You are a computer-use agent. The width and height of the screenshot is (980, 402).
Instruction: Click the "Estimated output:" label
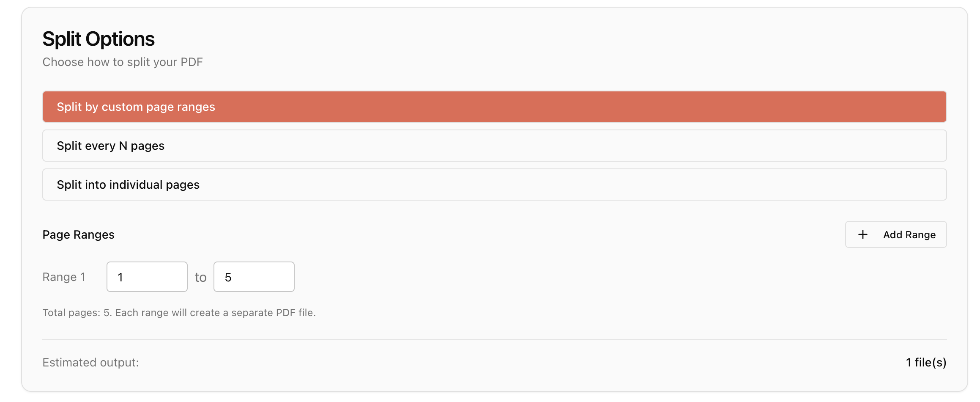(90, 363)
